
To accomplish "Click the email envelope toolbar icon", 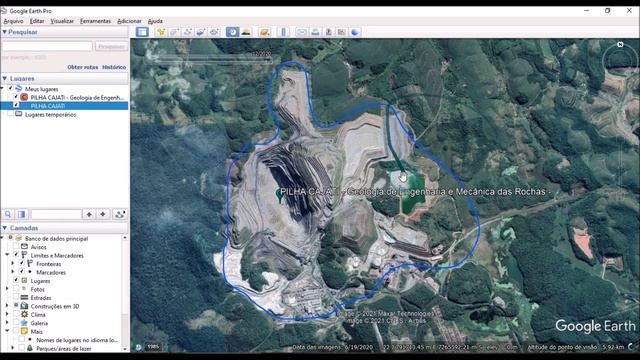I will 302,32.
